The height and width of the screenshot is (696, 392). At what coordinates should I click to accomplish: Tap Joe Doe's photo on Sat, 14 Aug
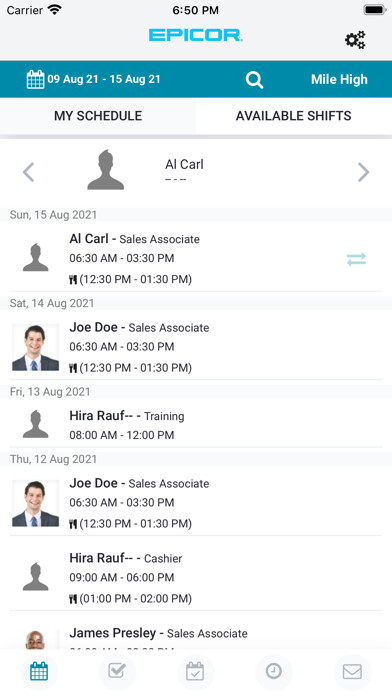(x=35, y=348)
